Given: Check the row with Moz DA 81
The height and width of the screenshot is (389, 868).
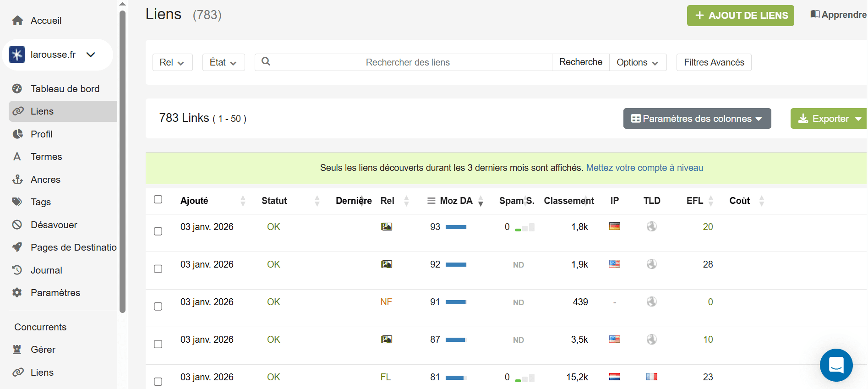Looking at the screenshot, I should pos(158,382).
